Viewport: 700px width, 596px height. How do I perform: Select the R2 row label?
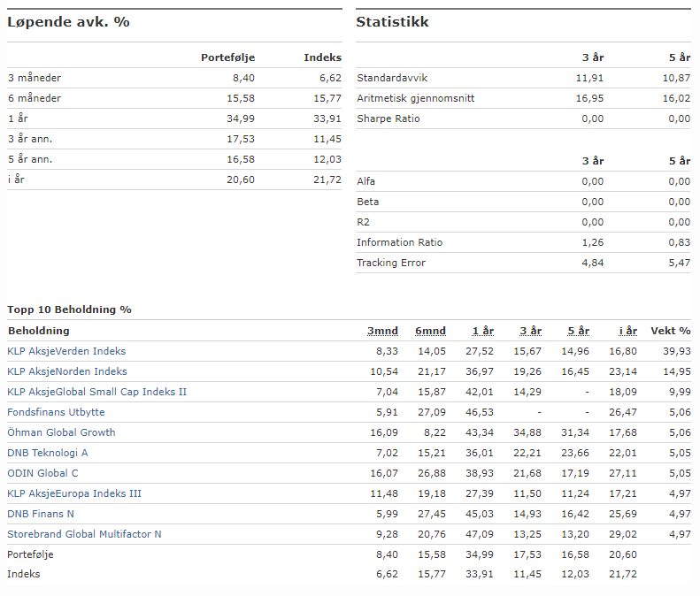click(x=363, y=222)
